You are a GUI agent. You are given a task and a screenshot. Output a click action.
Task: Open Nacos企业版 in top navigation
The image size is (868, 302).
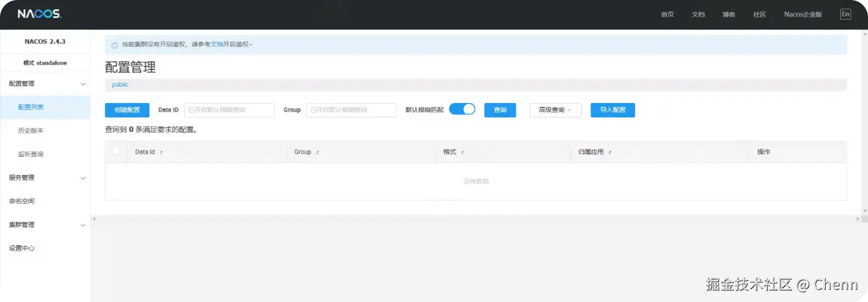coord(803,14)
